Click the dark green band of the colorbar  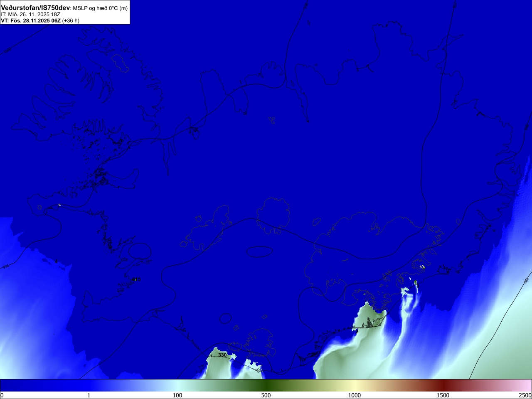[266, 385]
